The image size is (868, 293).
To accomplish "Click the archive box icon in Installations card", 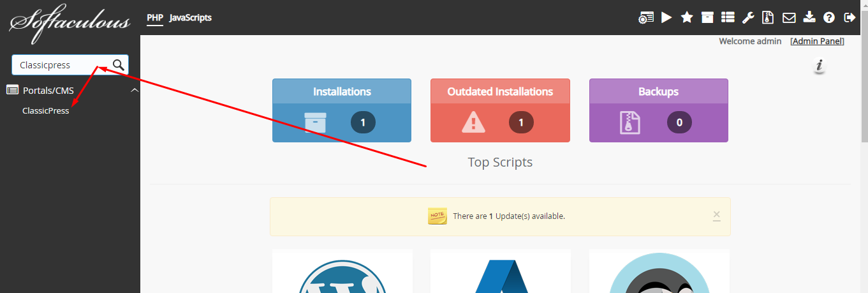I will tap(315, 123).
